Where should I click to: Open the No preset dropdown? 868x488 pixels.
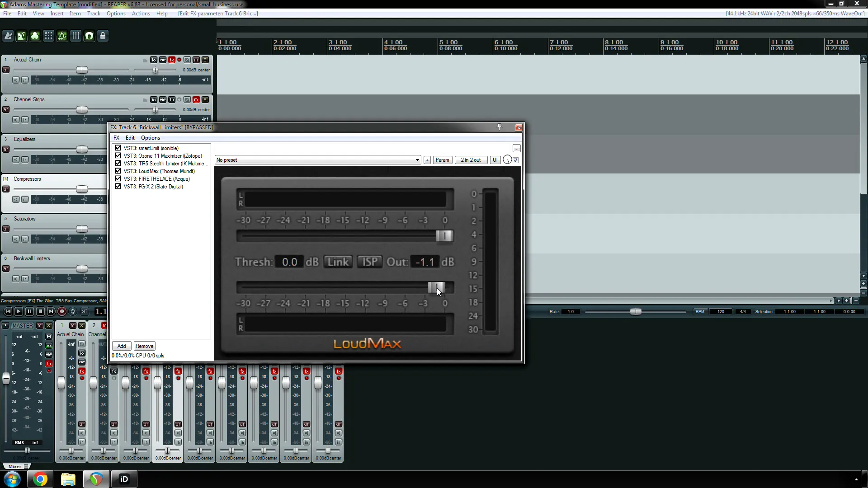[318, 160]
